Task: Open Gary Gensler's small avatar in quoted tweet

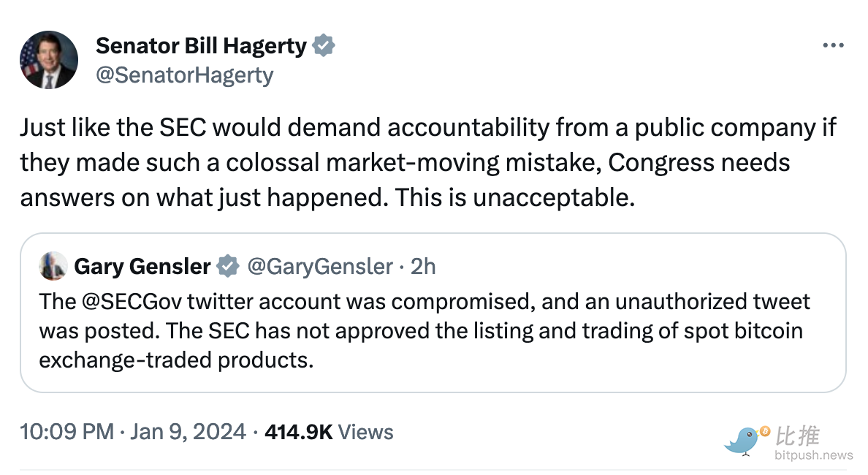Action: [x=53, y=267]
